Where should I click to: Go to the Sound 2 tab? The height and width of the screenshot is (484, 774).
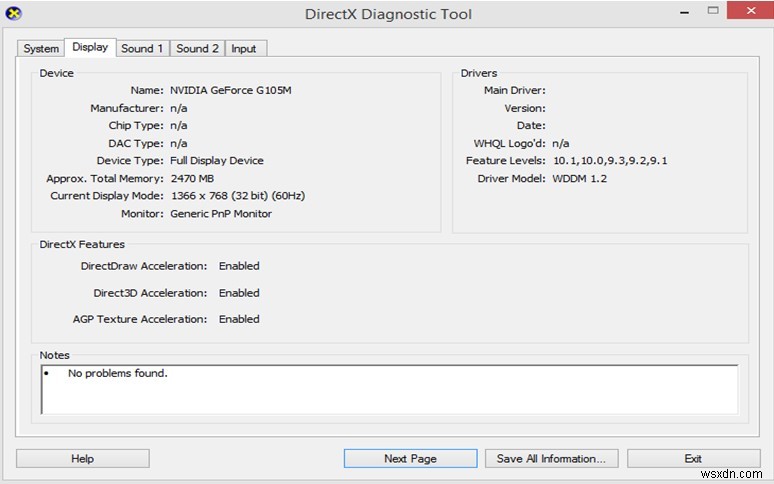click(x=197, y=49)
